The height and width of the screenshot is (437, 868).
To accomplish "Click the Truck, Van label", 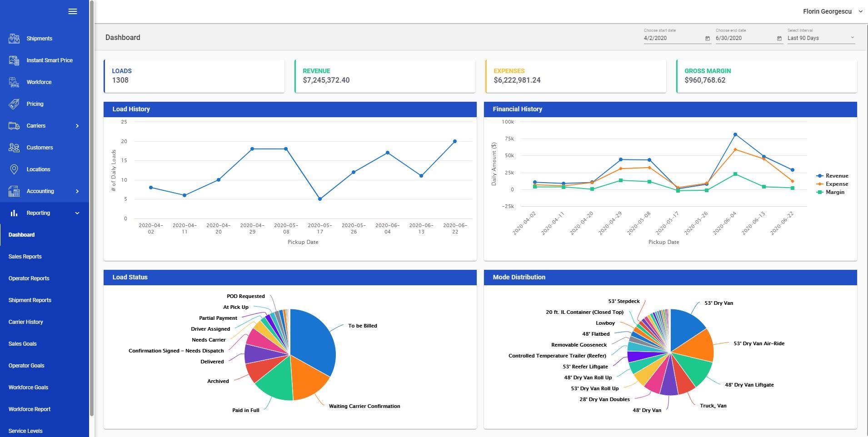I will click(x=713, y=406).
